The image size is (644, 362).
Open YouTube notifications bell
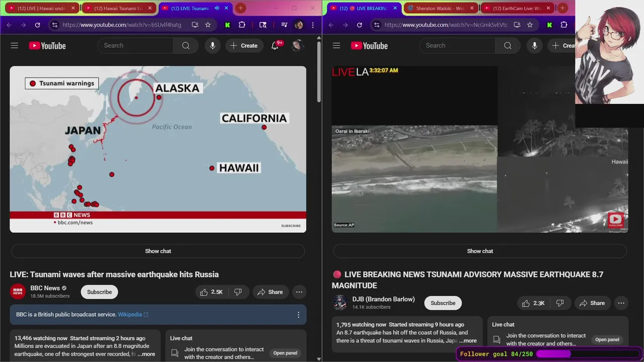[275, 46]
